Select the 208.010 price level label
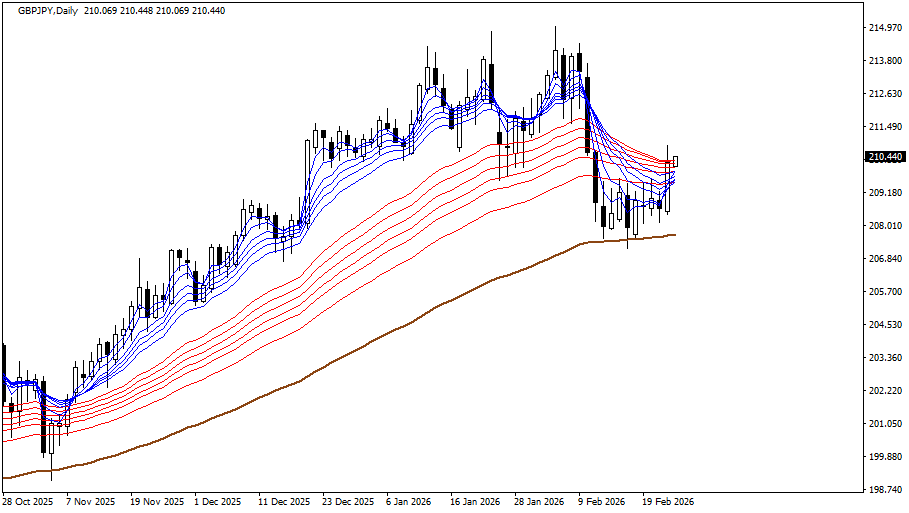The width and height of the screenshot is (909, 513). [x=884, y=226]
